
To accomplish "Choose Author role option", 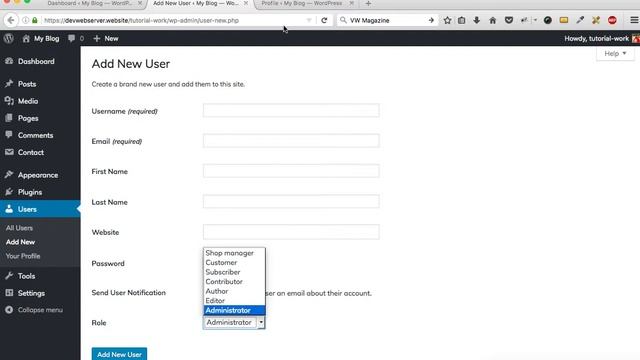I will coord(234,291).
